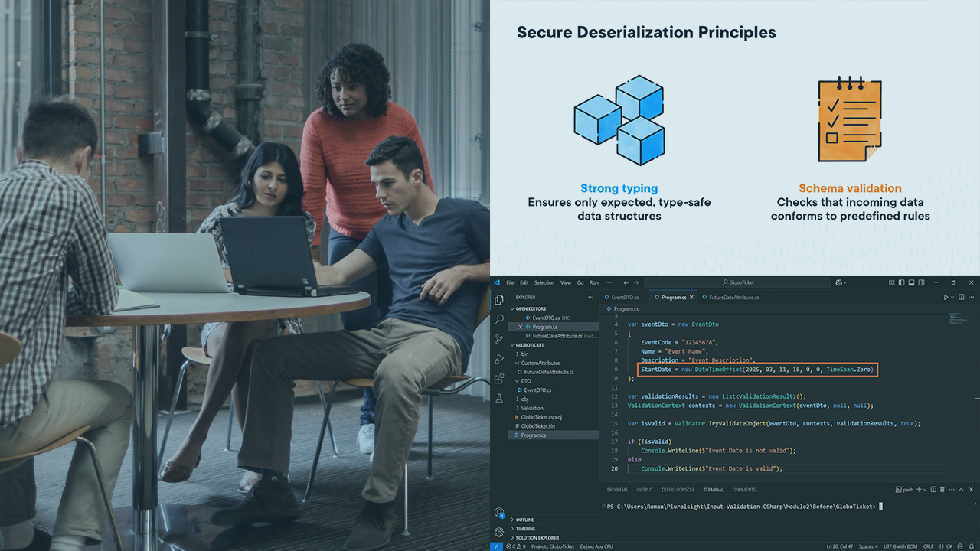Click the Manage gear icon
This screenshot has width=980, height=551.
click(499, 532)
